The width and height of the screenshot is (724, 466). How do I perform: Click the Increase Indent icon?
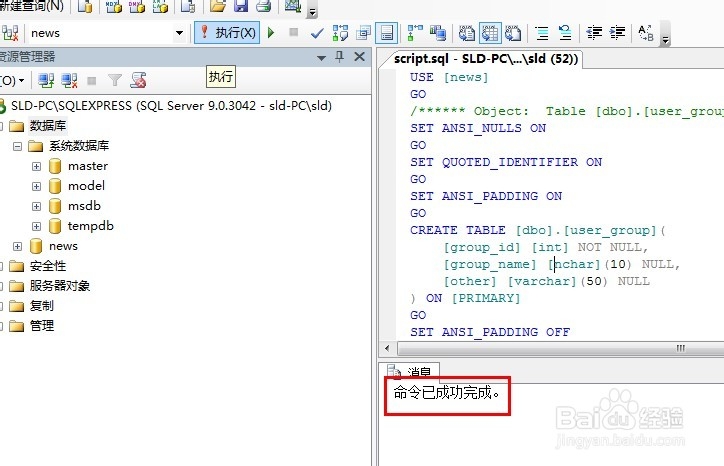pyautogui.click(x=617, y=32)
